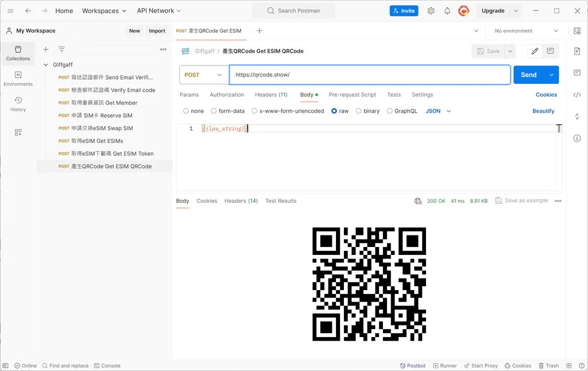Click the Beautify link
The width and height of the screenshot is (588, 371).
tap(543, 111)
